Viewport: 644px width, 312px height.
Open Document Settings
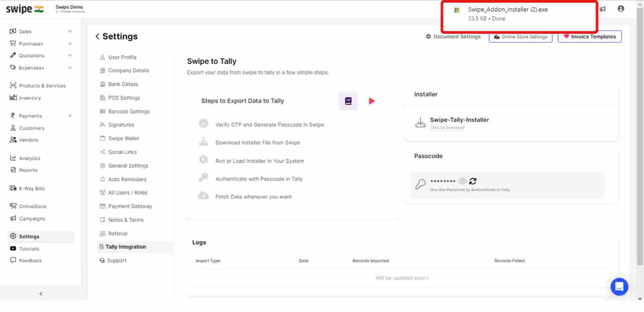[x=453, y=37]
